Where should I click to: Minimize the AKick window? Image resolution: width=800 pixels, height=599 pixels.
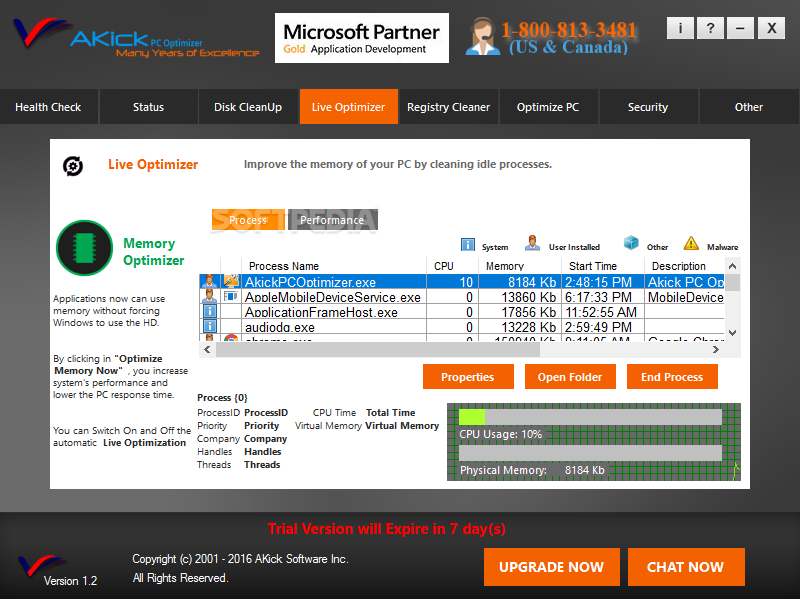point(740,28)
